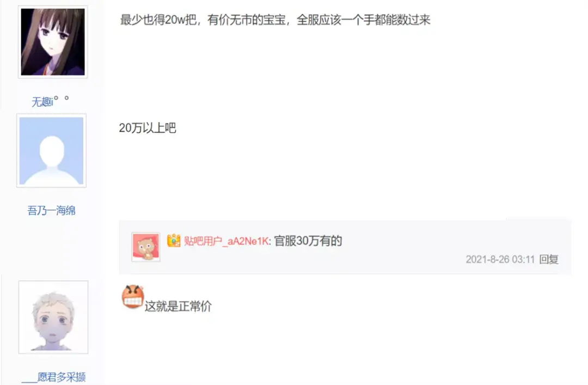The image size is (588, 385).
Task: Click the comment text 这就是正常价
Action: [x=178, y=306]
